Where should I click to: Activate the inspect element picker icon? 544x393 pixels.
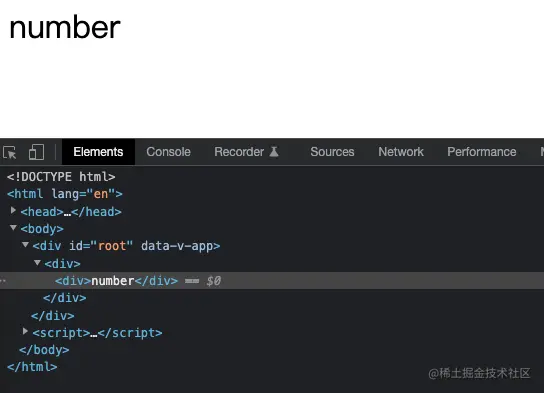[9, 152]
